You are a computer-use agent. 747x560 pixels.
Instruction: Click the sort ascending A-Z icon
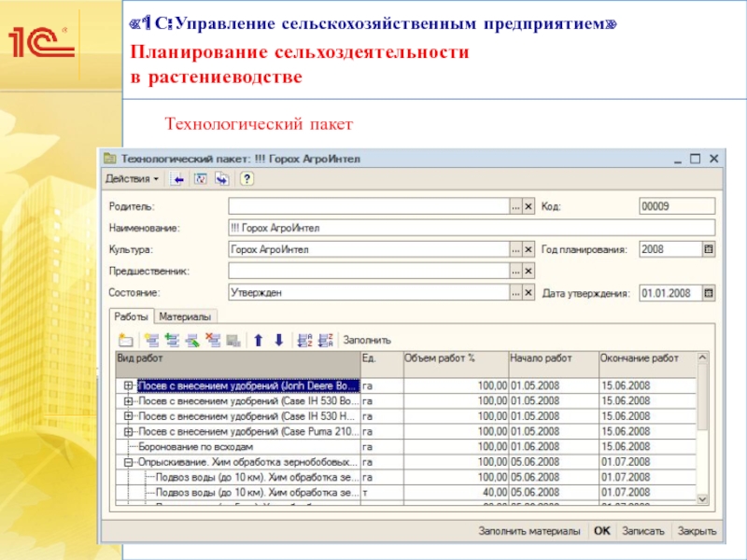[x=303, y=340]
